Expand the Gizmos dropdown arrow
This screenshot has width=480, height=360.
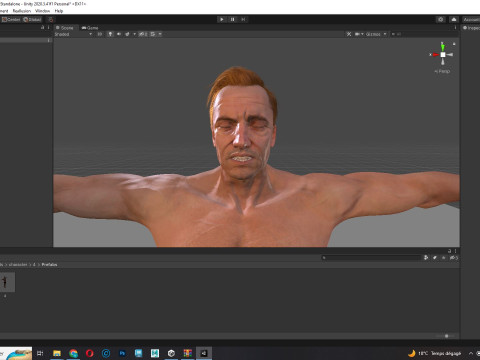385,34
